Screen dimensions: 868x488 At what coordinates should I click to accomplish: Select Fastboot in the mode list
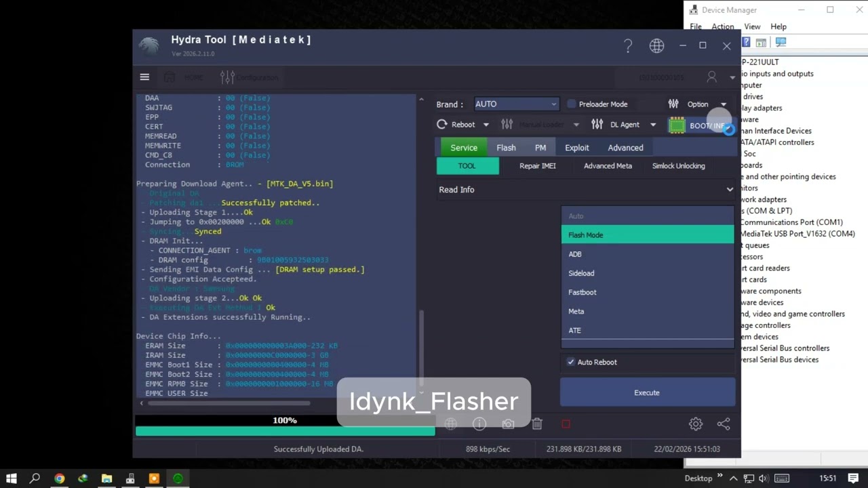point(648,292)
